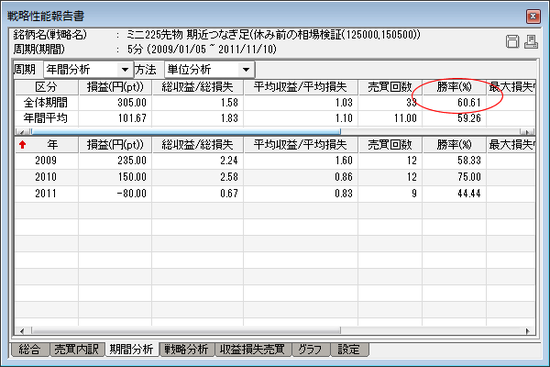550x367 pixels.
Task: Click the lower table 売買回数 header
Action: point(390,145)
